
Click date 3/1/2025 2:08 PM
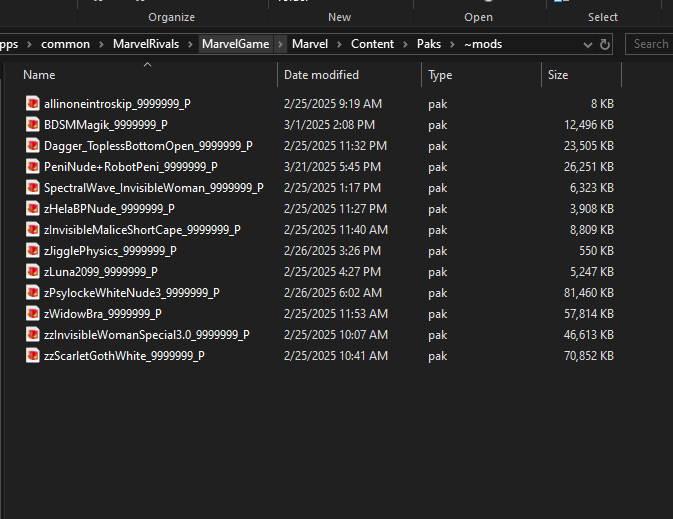(x=329, y=125)
